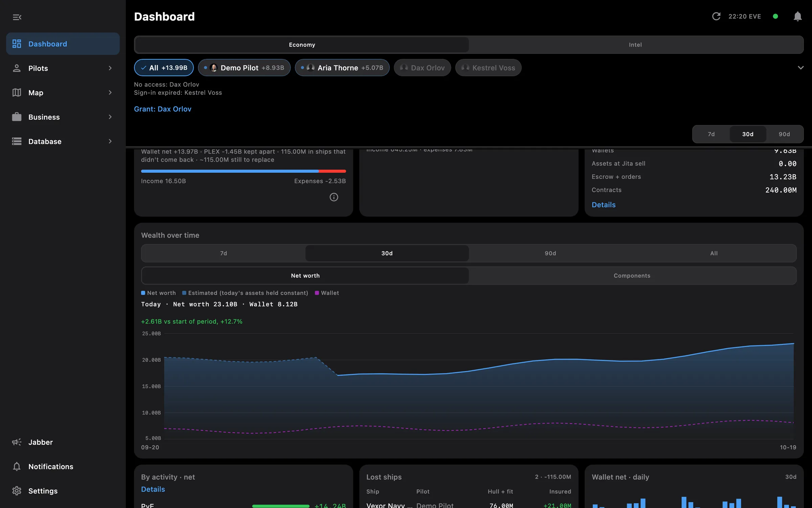Screen dimensions: 812x508
Task: Click Wallet purple legend swatch
Action: (317, 293)
